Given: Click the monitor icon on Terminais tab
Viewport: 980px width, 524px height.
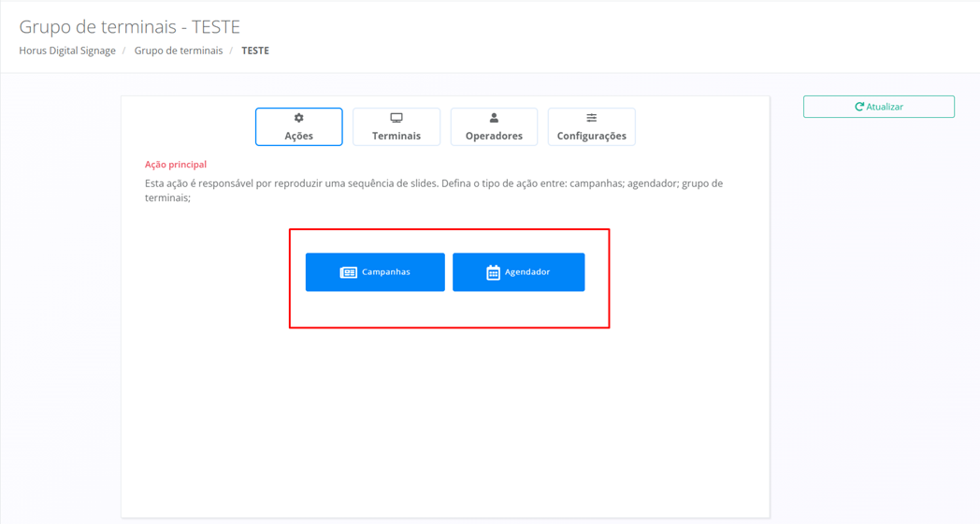Looking at the screenshot, I should click(x=396, y=118).
